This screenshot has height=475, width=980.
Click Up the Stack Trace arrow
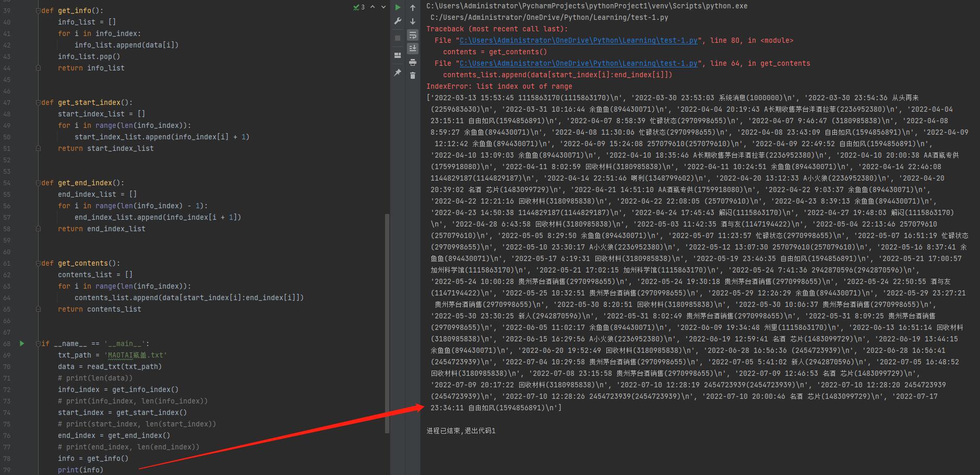point(413,7)
